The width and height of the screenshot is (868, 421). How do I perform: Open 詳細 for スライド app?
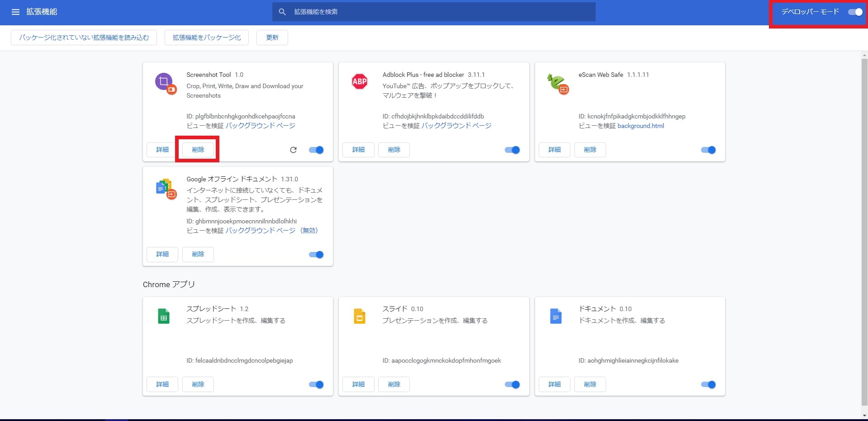tap(358, 384)
